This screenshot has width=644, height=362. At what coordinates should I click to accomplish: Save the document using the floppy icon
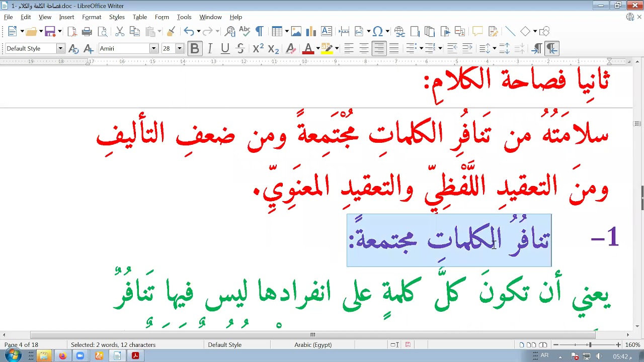pyautogui.click(x=50, y=32)
